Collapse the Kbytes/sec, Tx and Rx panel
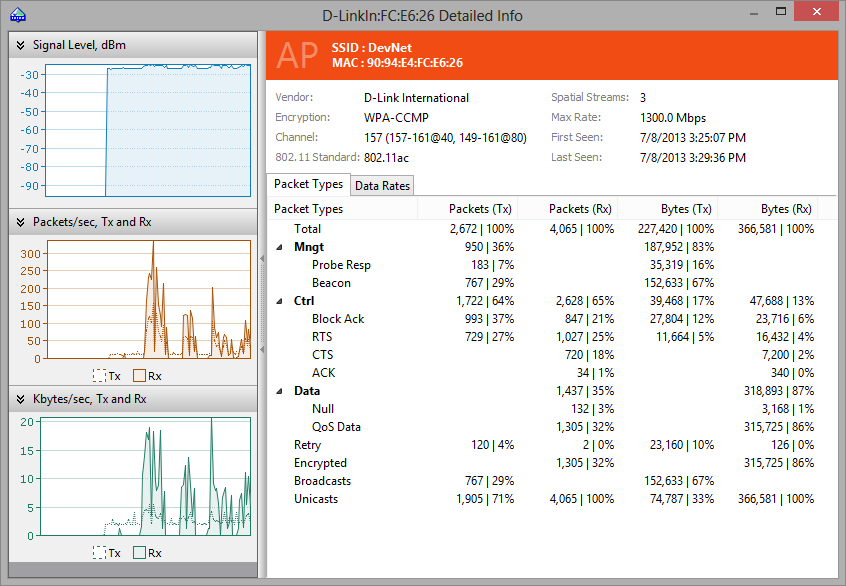Viewport: 846px width, 586px height. click(21, 399)
